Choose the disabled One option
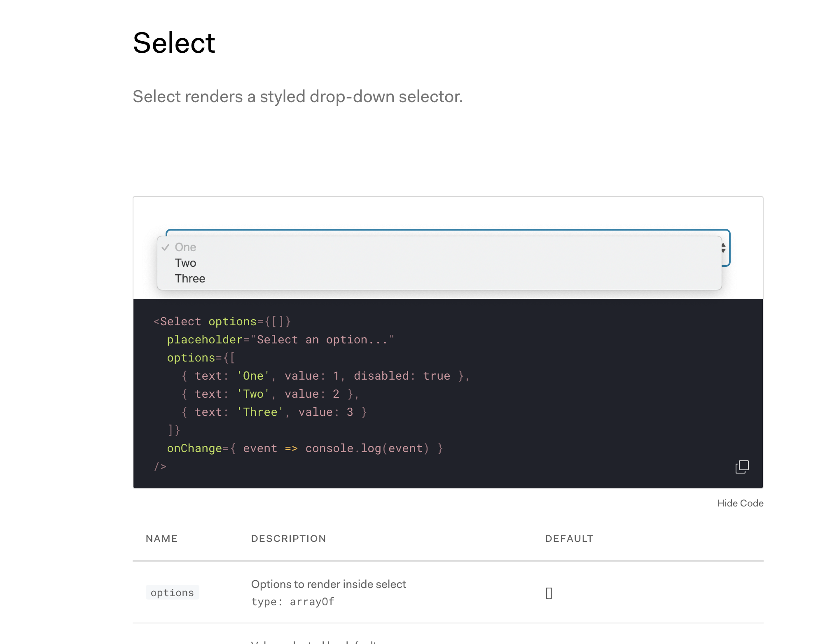 click(185, 247)
